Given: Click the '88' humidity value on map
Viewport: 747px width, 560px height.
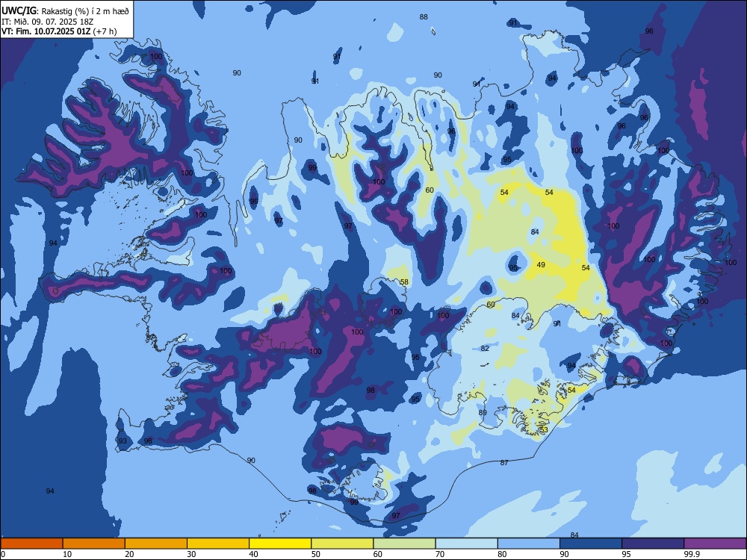Looking at the screenshot, I should 424,16.
